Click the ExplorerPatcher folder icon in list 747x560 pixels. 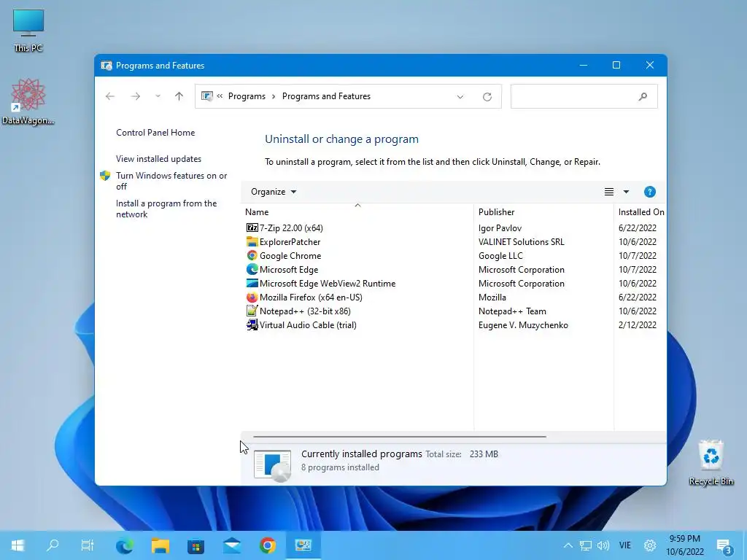click(x=252, y=241)
